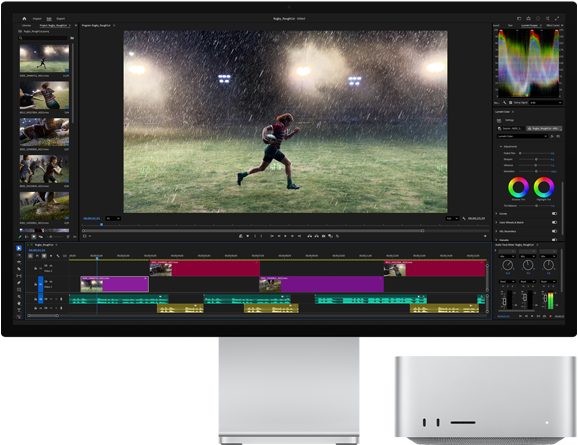Select the Rectangle tool
The height and width of the screenshot is (445, 578).
coord(19,290)
